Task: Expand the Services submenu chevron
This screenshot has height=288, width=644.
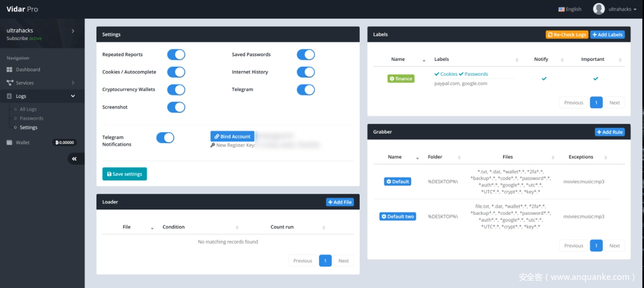Action: pos(73,83)
